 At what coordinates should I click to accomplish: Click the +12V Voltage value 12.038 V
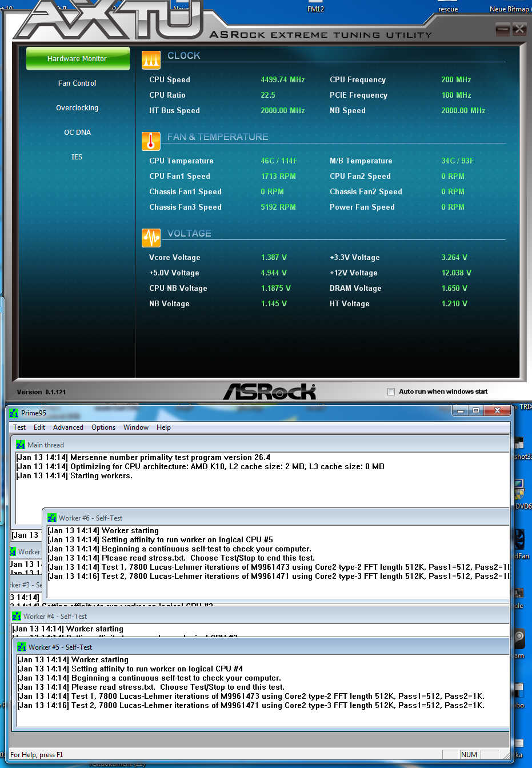pyautogui.click(x=457, y=273)
